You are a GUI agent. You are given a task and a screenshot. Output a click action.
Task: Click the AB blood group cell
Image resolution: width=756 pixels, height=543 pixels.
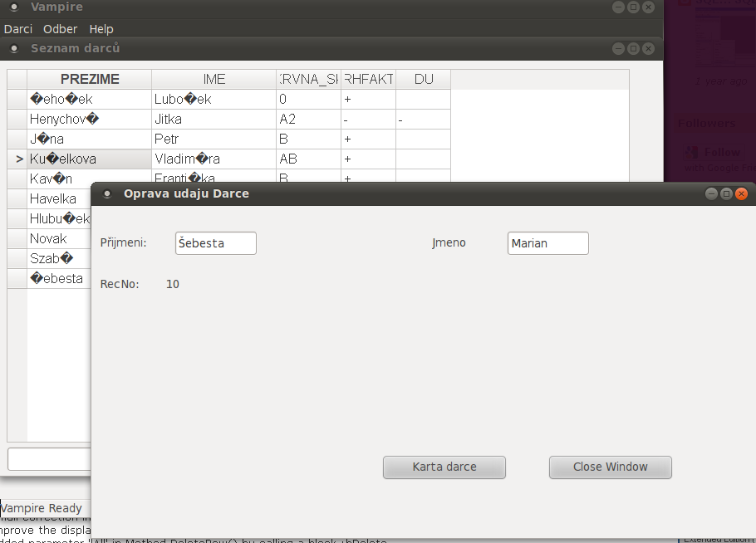[308, 159]
